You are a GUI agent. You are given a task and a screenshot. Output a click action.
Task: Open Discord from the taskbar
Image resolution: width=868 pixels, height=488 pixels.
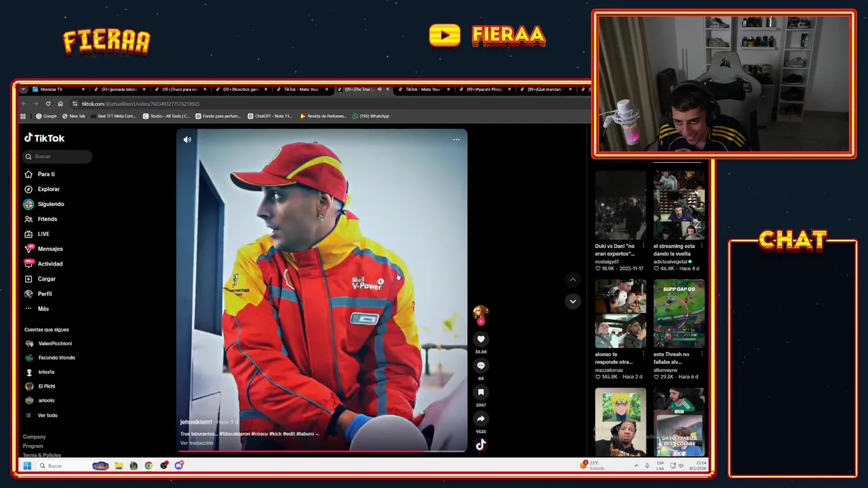tap(179, 466)
